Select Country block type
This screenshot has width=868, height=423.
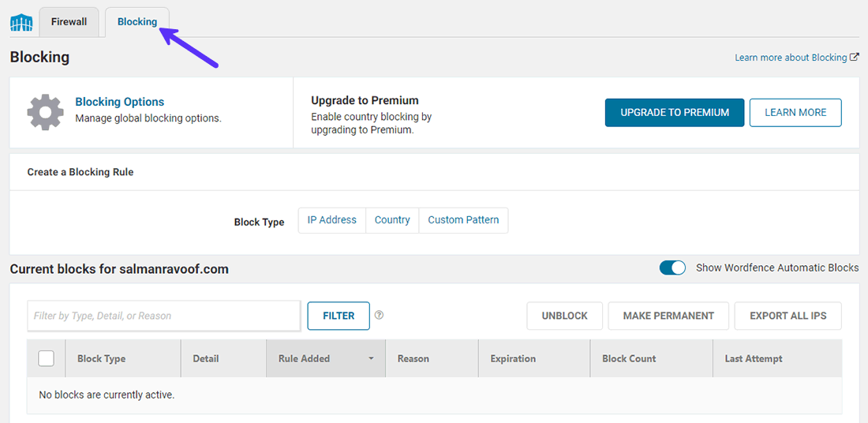point(392,220)
